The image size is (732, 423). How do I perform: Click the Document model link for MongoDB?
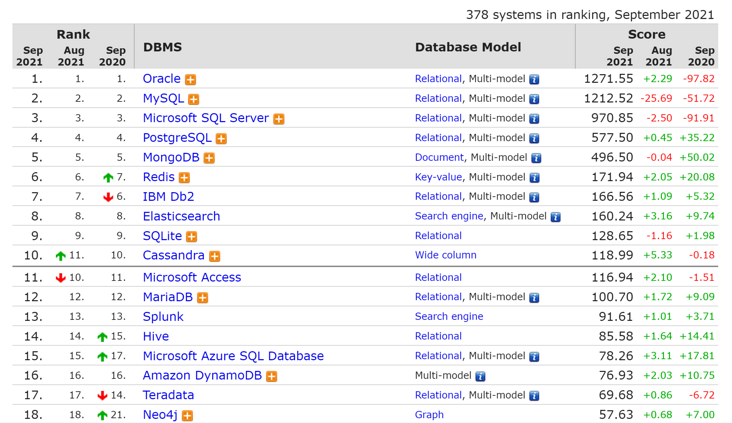(439, 157)
